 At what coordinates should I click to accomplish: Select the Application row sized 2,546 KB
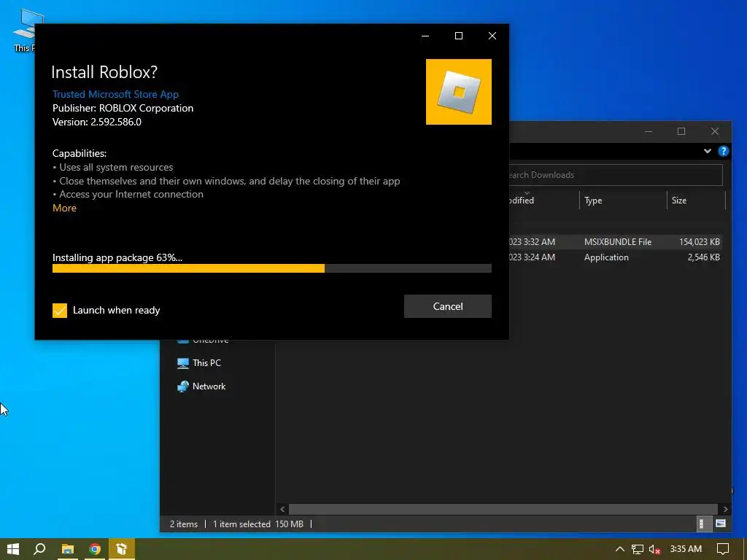pos(615,257)
